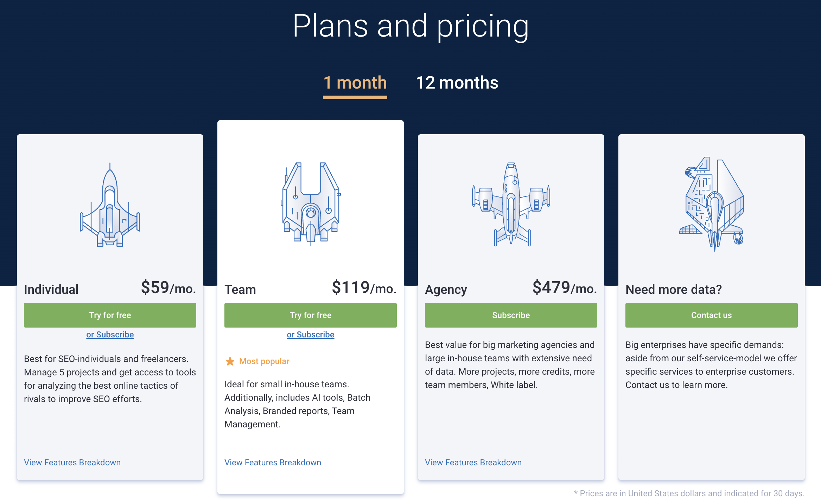
Task: Expand Team plan View Features Breakdown
Action: click(x=273, y=463)
